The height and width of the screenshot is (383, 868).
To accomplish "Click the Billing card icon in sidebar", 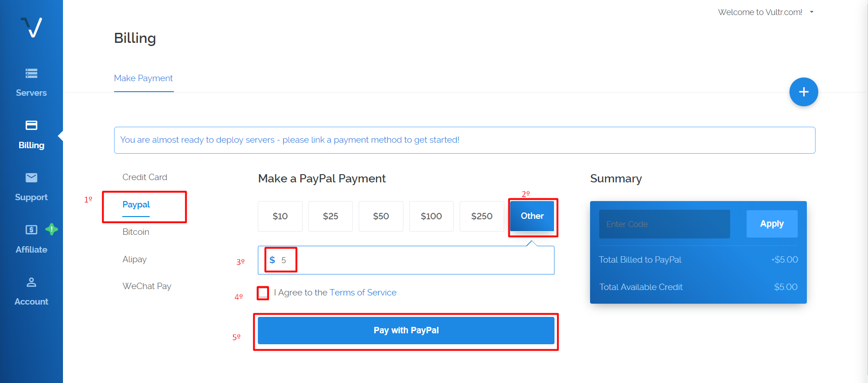I will (x=31, y=125).
